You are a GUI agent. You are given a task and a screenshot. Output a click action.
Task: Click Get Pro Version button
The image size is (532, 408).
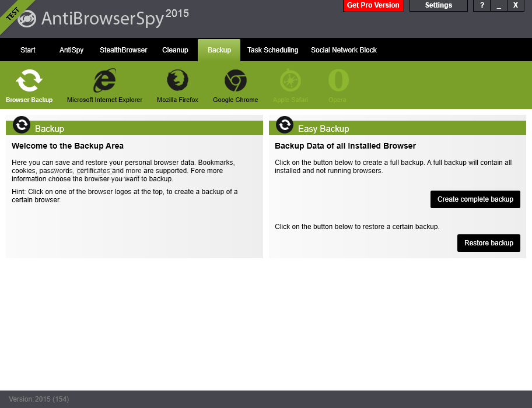tap(373, 5)
